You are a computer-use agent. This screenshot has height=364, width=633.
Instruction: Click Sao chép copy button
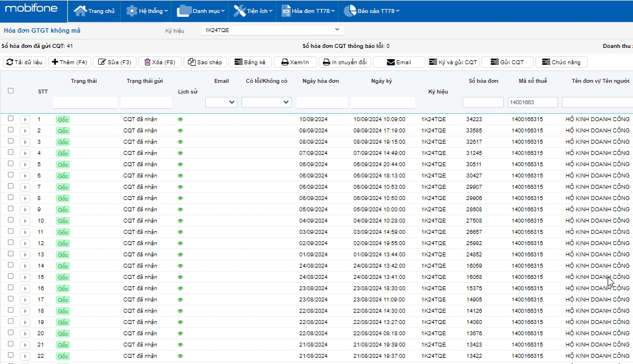coord(205,62)
